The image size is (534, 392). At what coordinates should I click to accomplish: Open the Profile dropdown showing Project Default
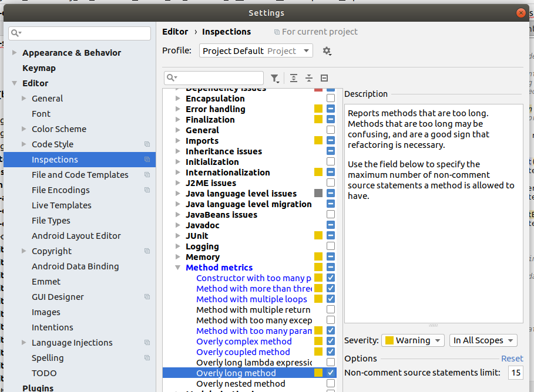256,51
